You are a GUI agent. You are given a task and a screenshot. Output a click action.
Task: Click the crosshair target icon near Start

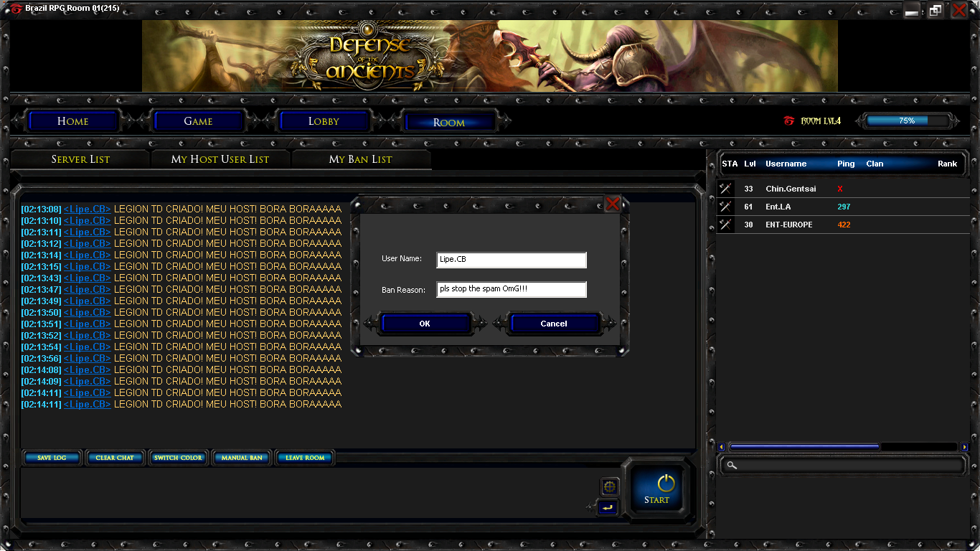pos(610,487)
